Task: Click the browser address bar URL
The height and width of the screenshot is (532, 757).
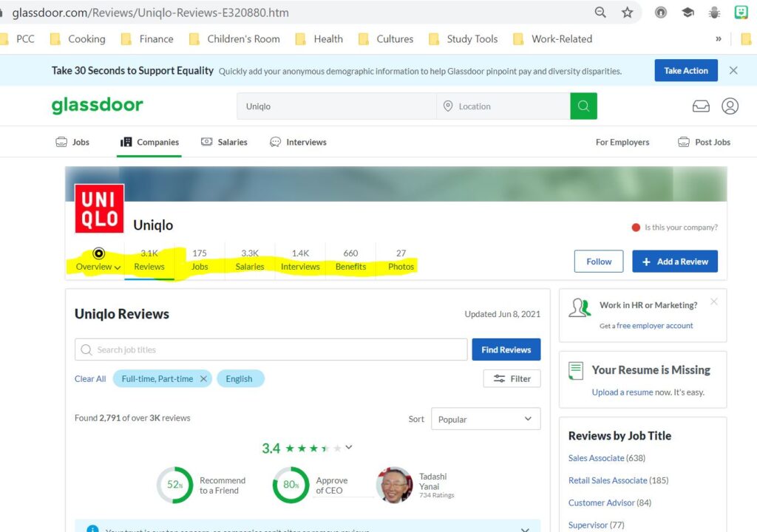Action: [151, 13]
